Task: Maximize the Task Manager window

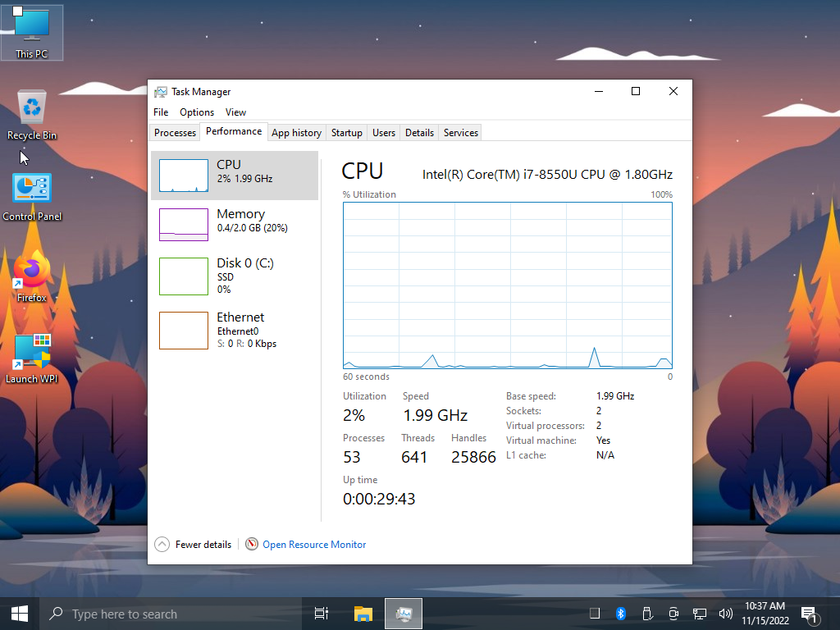Action: point(636,92)
